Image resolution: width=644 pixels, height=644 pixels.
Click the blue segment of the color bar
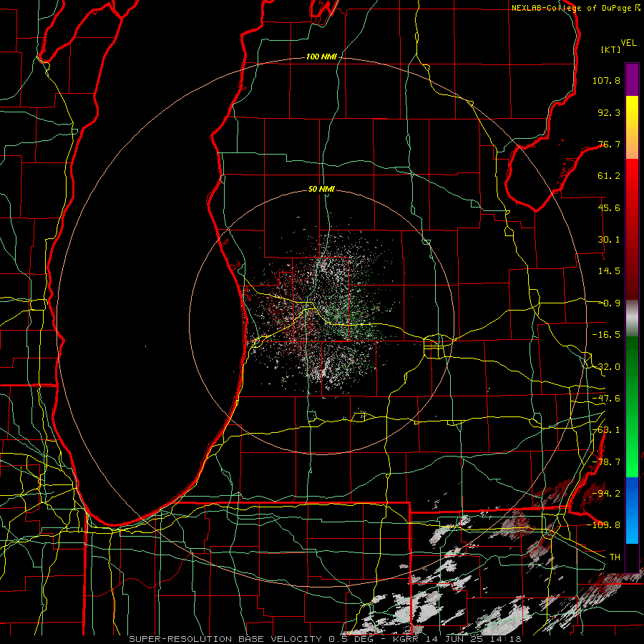[x=632, y=510]
